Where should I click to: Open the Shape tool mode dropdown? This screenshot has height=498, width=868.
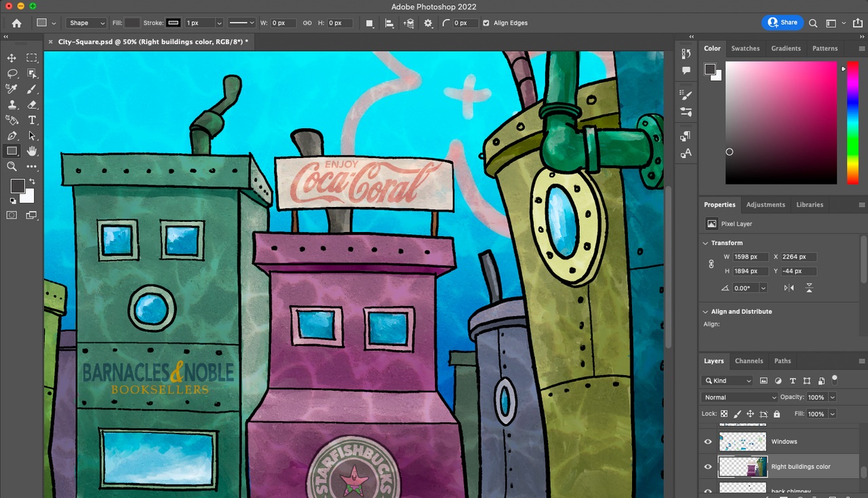click(86, 23)
